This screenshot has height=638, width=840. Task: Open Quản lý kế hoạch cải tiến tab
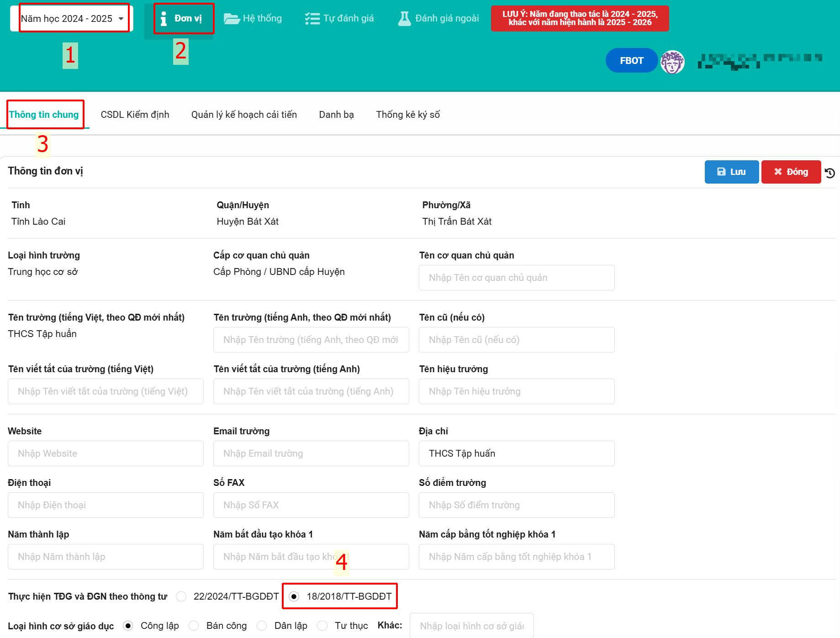[x=244, y=115]
